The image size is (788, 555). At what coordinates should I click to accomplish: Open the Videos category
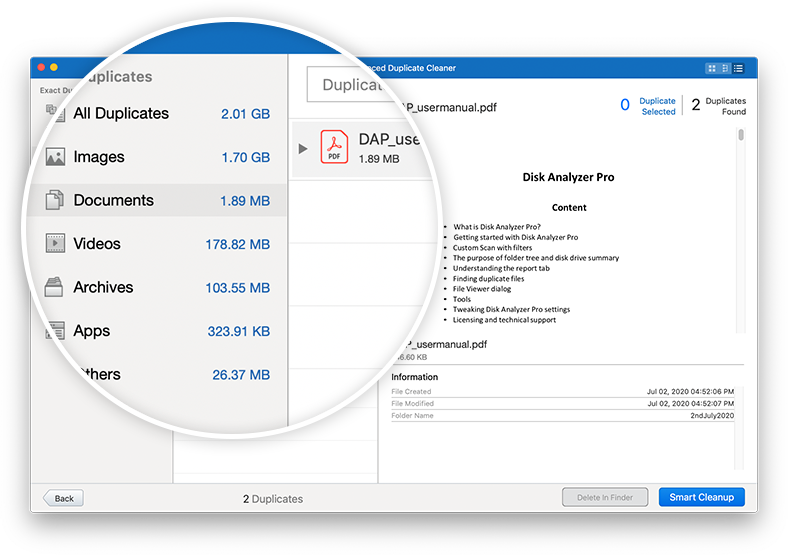point(157,244)
